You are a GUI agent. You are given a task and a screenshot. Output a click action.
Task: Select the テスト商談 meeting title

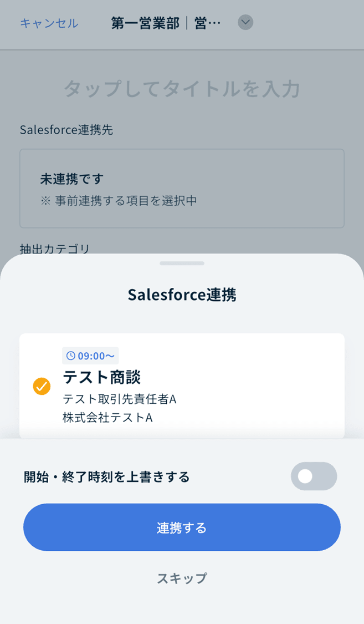coord(102,377)
